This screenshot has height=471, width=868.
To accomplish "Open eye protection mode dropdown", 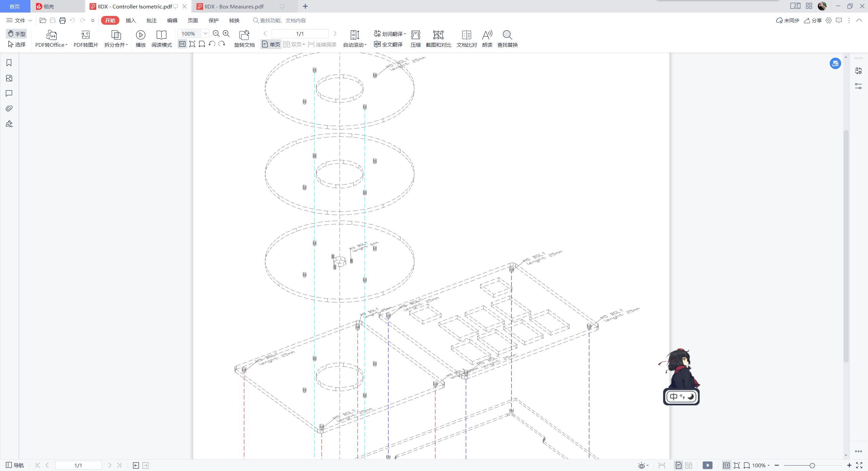I will 643,465.
